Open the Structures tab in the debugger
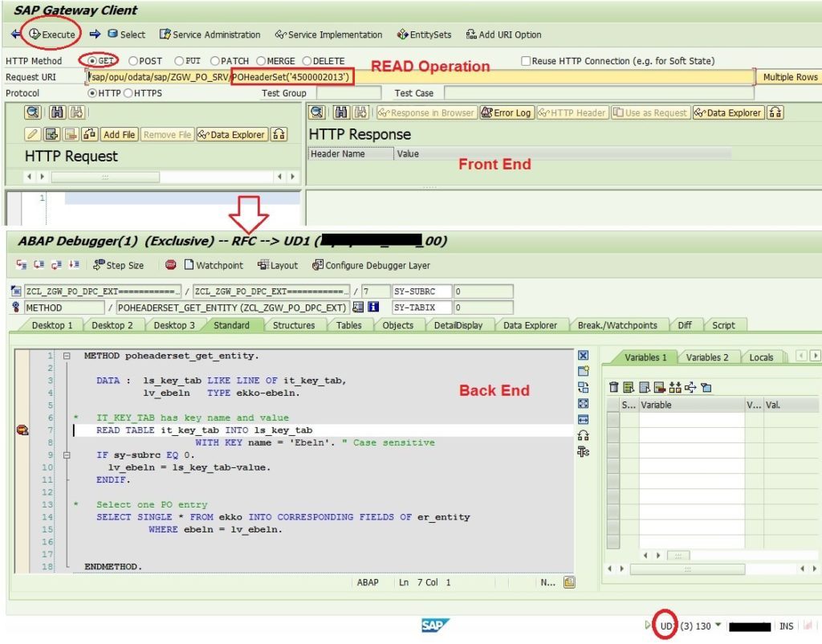This screenshot has width=822, height=644. click(294, 325)
